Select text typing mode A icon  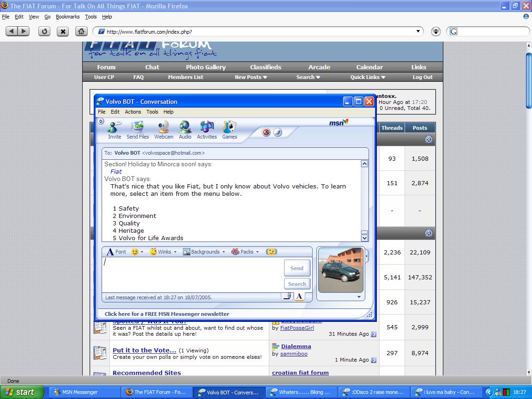tap(299, 296)
